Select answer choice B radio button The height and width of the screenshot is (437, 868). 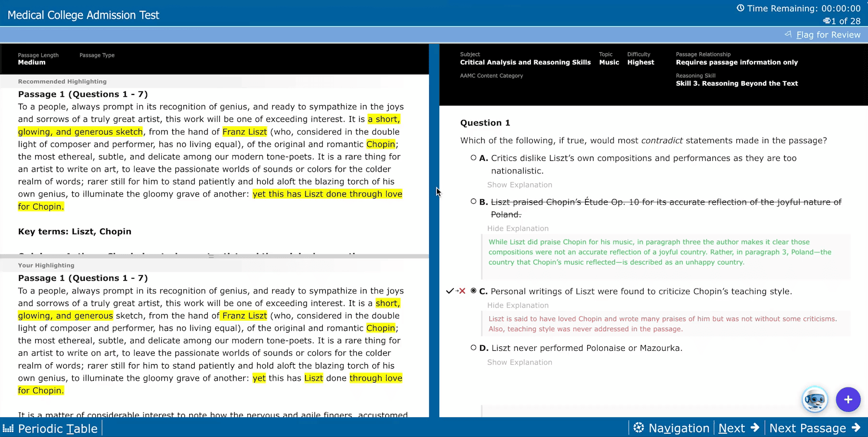click(x=473, y=201)
